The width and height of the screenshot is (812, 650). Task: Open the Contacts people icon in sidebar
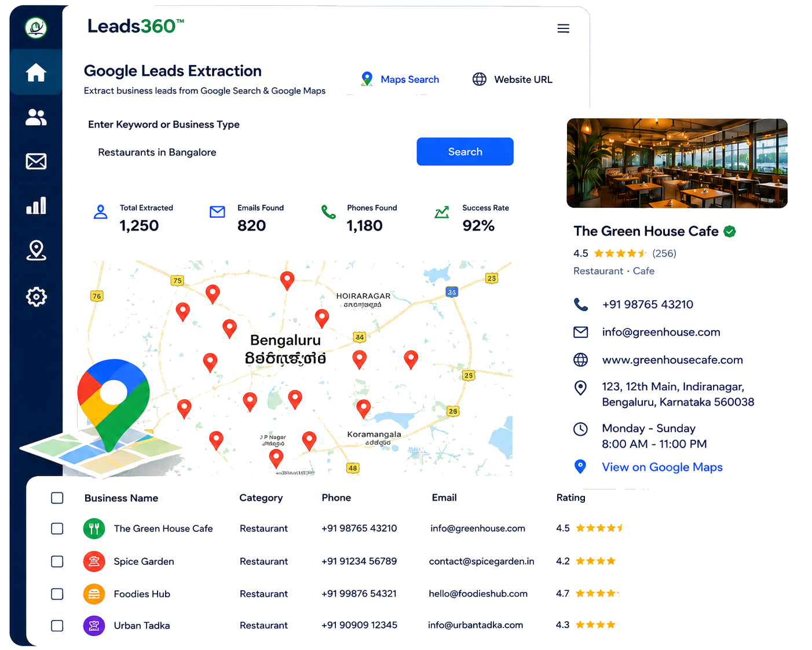click(36, 117)
